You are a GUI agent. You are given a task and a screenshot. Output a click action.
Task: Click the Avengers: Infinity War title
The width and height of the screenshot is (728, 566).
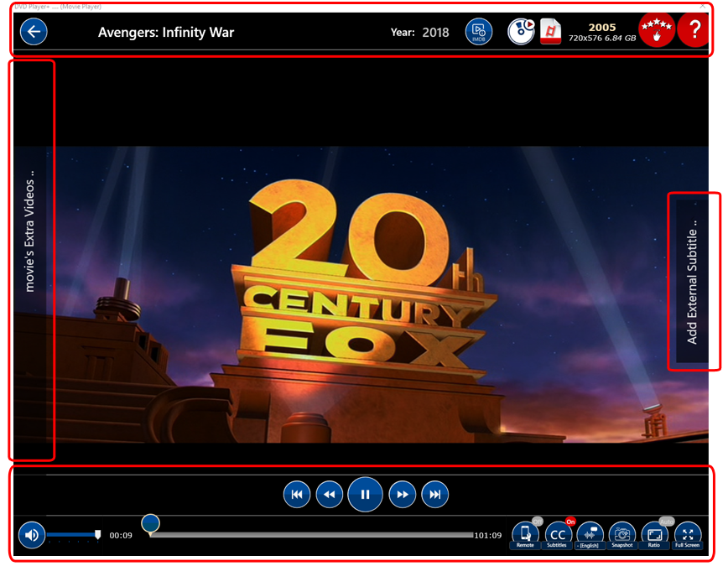(166, 32)
